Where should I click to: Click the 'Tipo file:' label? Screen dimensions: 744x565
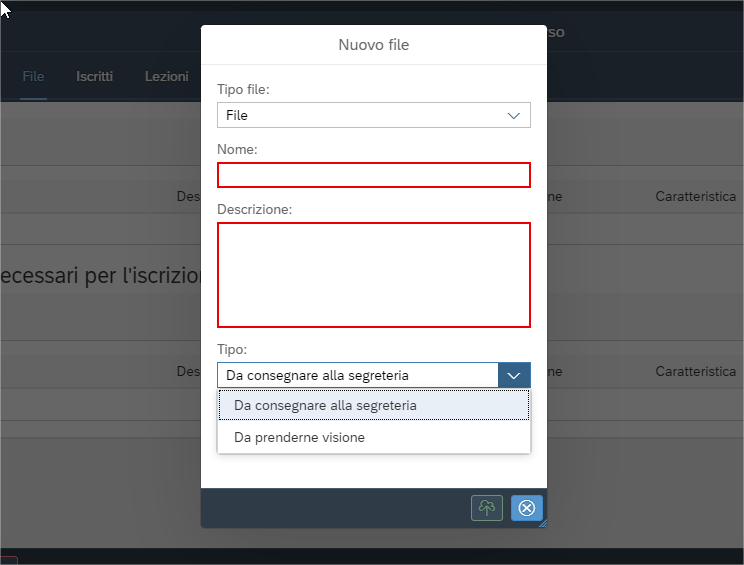click(243, 90)
